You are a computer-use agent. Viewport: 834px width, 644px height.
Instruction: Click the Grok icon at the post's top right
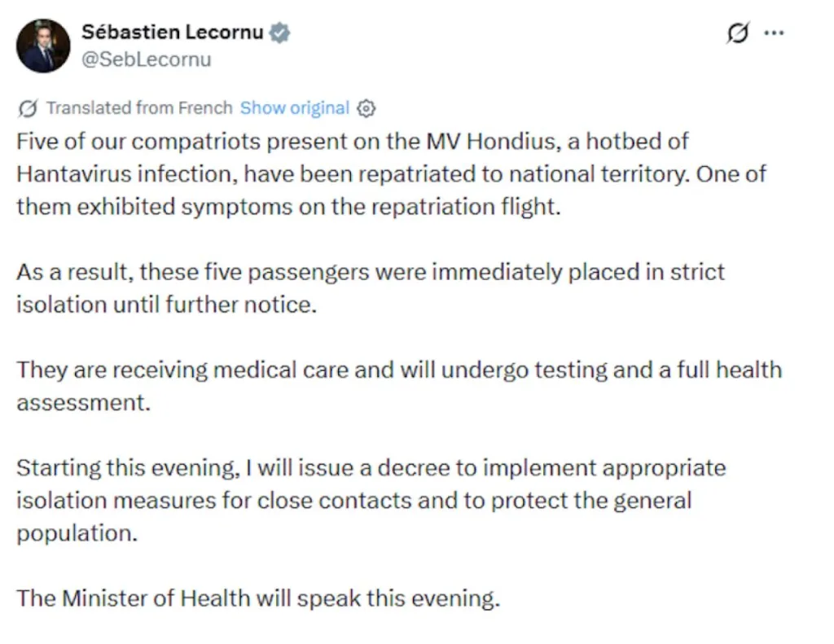[738, 33]
